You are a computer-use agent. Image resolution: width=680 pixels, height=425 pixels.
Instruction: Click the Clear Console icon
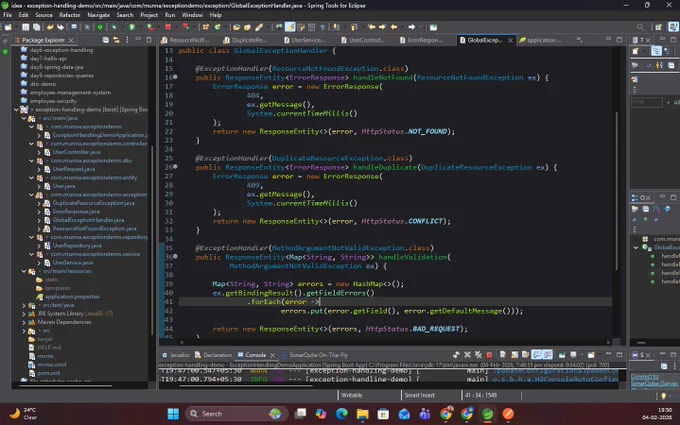[503, 355]
